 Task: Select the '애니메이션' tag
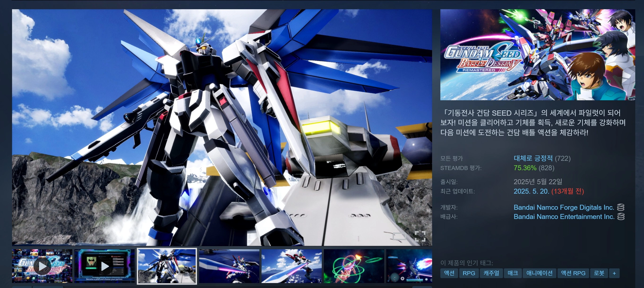[539, 273]
